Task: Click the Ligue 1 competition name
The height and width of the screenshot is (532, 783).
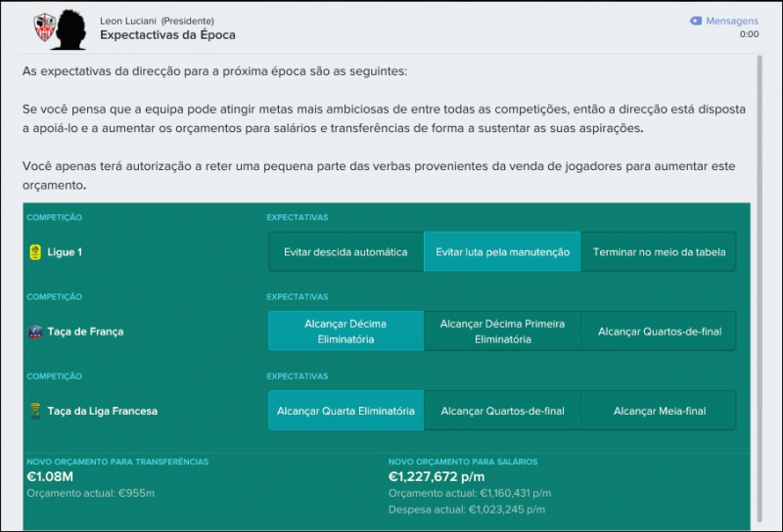Action: [65, 252]
